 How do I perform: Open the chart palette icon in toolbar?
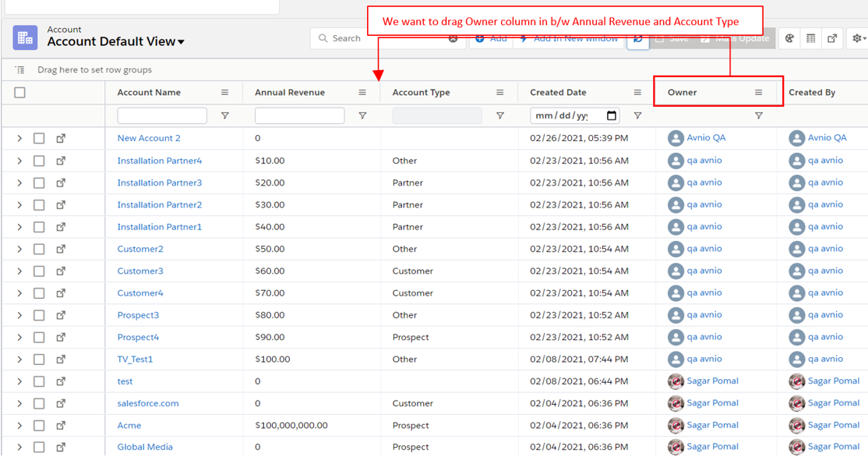click(x=789, y=38)
